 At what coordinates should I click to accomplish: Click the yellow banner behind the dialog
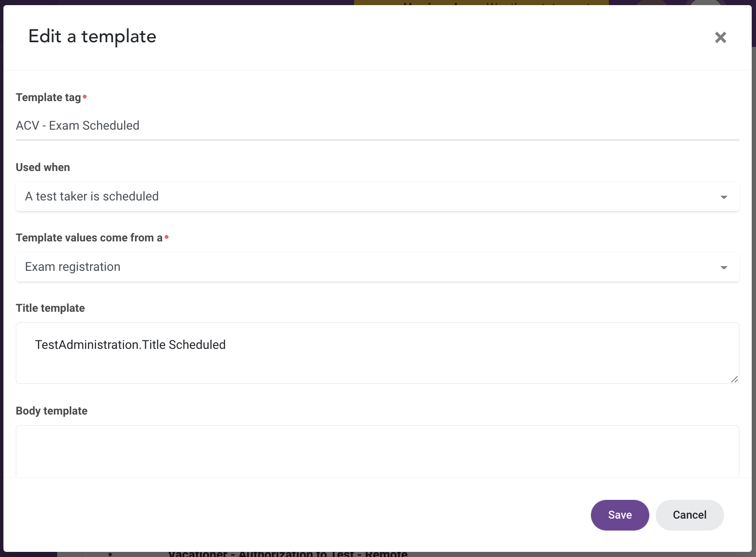(481, 3)
